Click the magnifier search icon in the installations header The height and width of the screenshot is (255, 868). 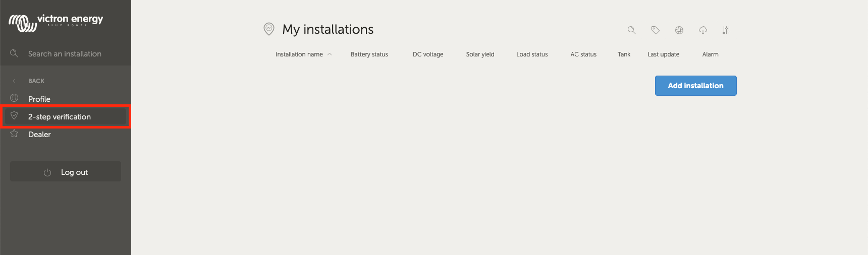click(x=631, y=30)
